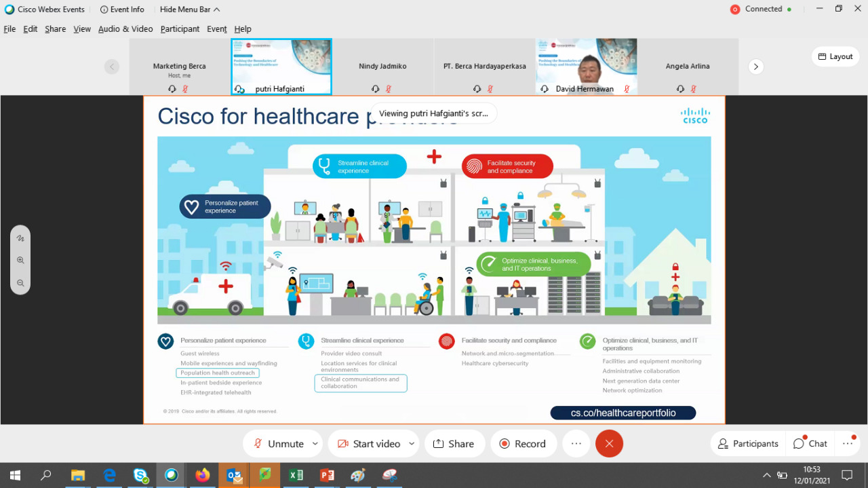Image resolution: width=868 pixels, height=488 pixels.
Task: Click the Share button in meeting controls
Action: tap(454, 444)
